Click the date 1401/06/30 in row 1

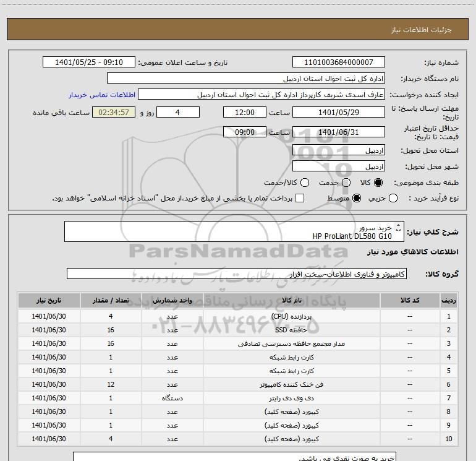coord(49,316)
